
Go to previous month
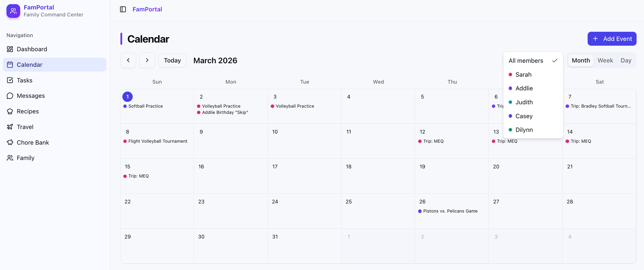click(x=128, y=60)
